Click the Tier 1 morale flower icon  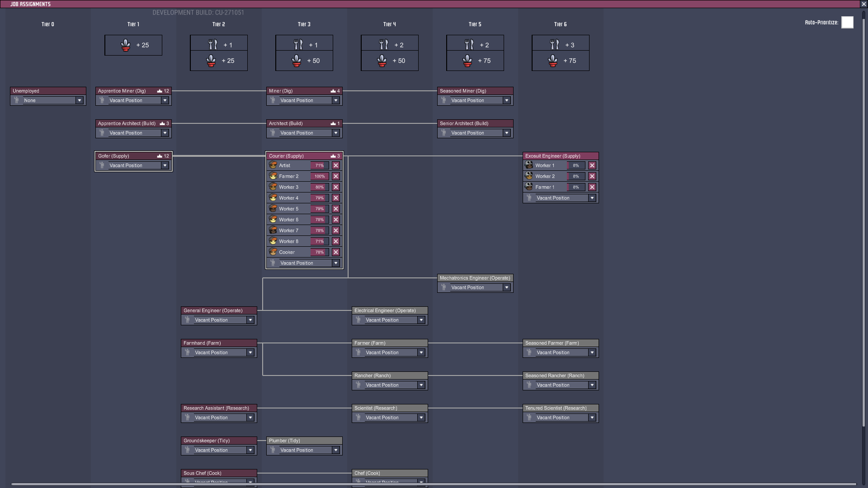point(126,45)
